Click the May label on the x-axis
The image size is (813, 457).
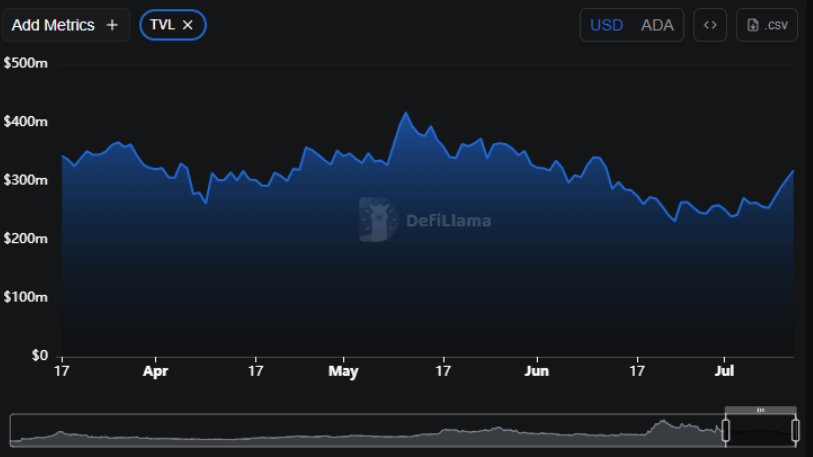point(343,370)
